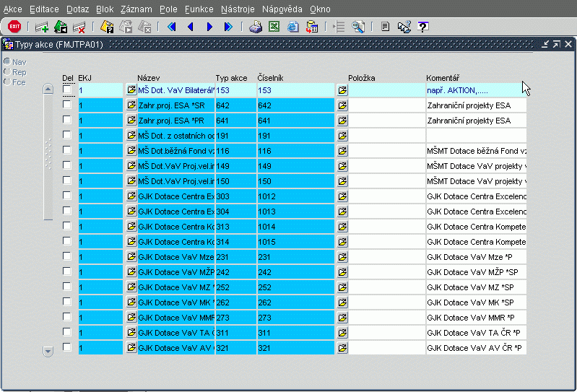Tick Del checkbox on GJK Dotace VaV Mze row
Image resolution: width=577 pixels, height=392 pixels.
tap(67, 256)
